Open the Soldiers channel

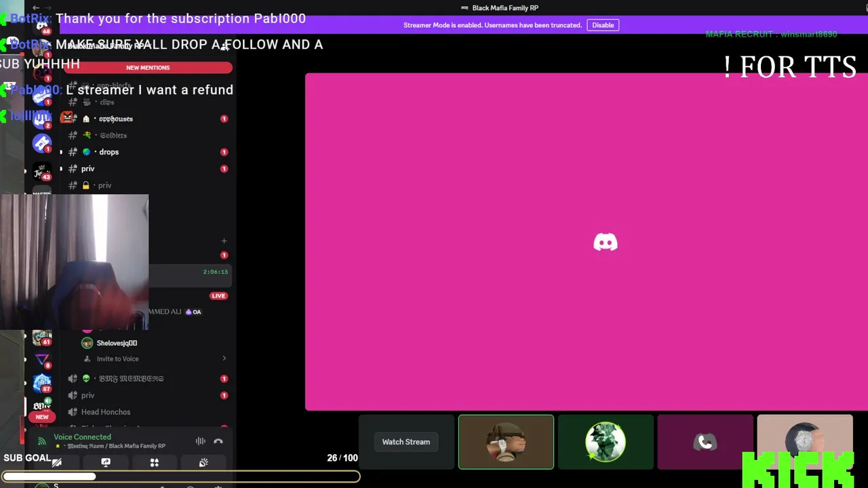(148, 136)
